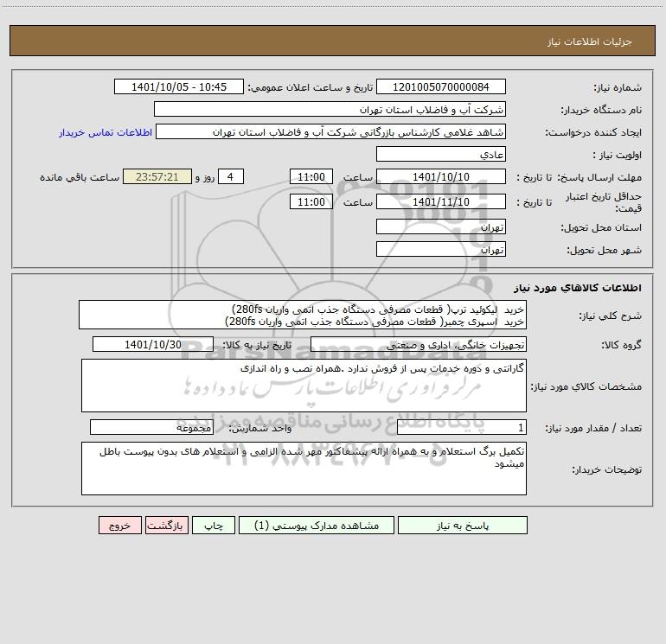Click the label شماره نیاز
The image size is (666, 644).
point(618,88)
